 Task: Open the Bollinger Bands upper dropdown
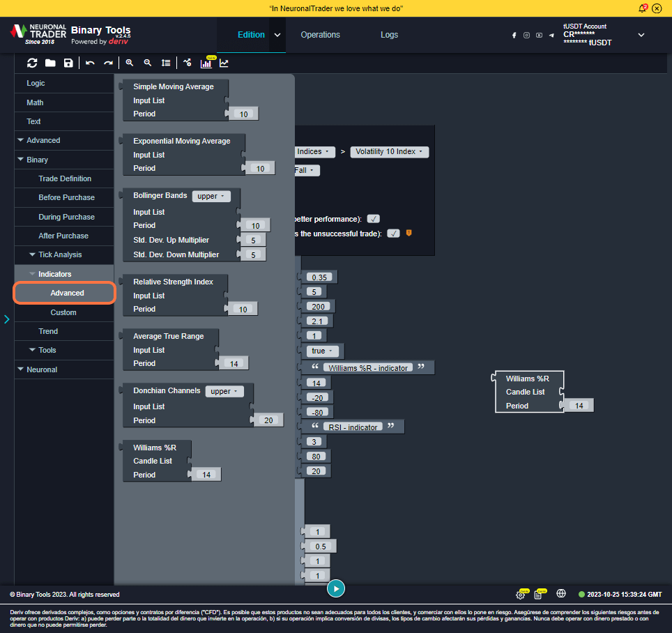click(x=211, y=197)
